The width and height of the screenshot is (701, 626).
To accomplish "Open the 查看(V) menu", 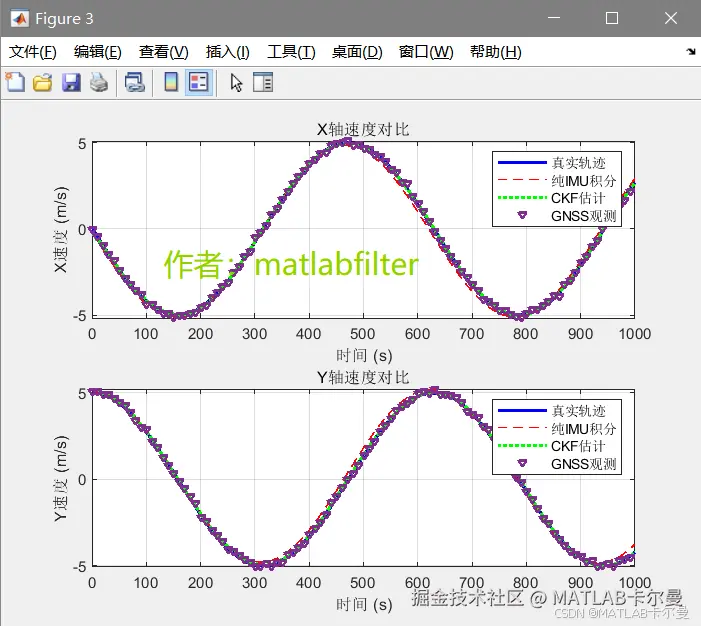I will [164, 52].
